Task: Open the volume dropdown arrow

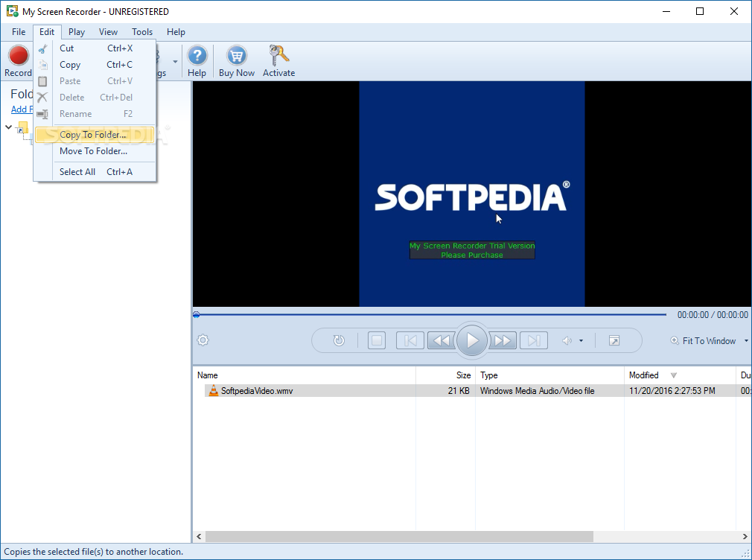Action: click(x=581, y=341)
